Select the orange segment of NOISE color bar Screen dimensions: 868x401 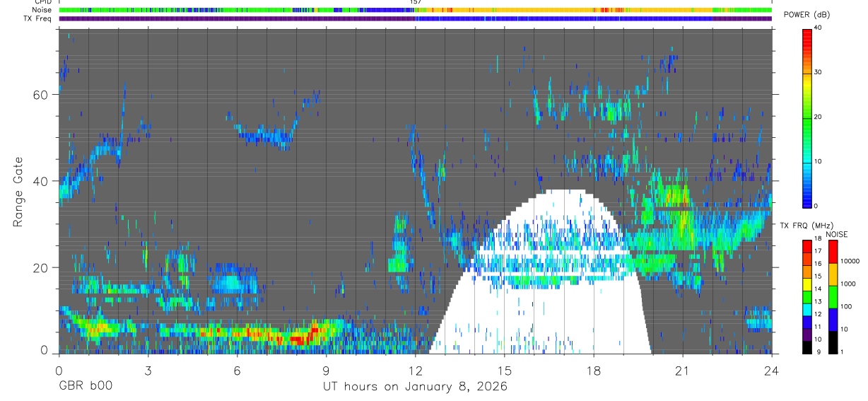(x=833, y=274)
